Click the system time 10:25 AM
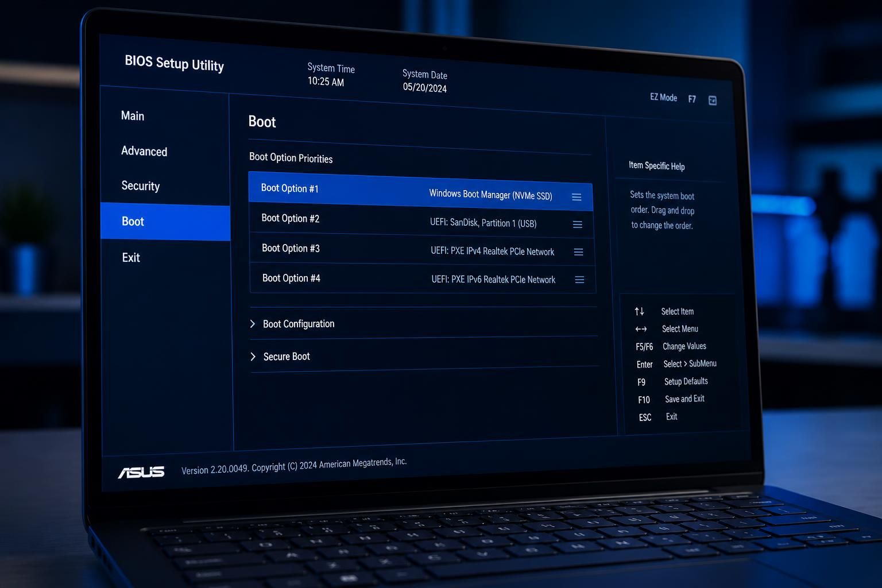The width and height of the screenshot is (882, 588). tap(326, 82)
